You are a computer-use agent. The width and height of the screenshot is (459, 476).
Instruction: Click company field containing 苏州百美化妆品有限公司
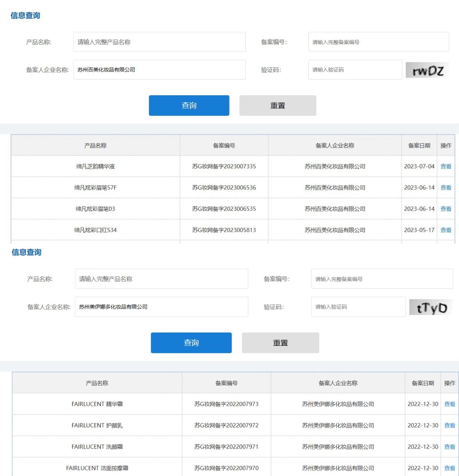159,70
